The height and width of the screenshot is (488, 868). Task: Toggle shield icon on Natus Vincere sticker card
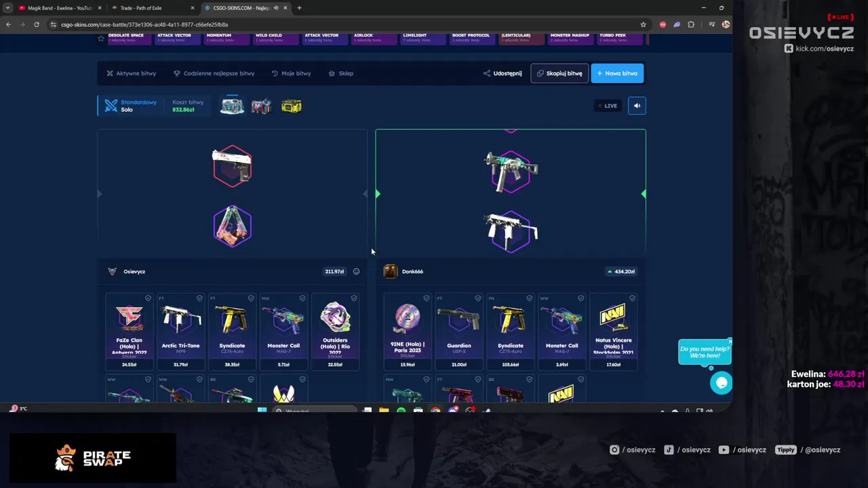coord(633,298)
